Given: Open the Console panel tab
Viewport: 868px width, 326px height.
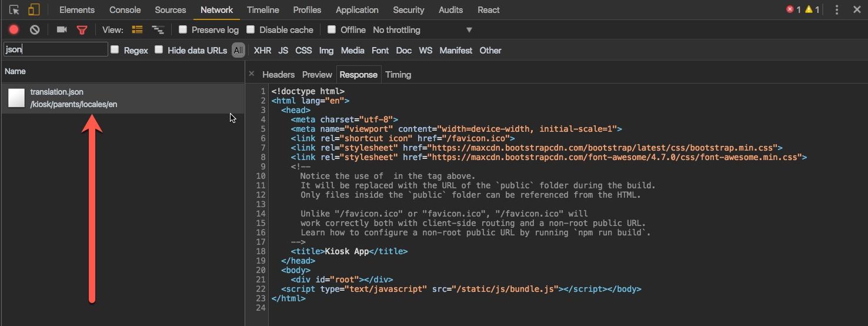Looking at the screenshot, I should point(125,10).
